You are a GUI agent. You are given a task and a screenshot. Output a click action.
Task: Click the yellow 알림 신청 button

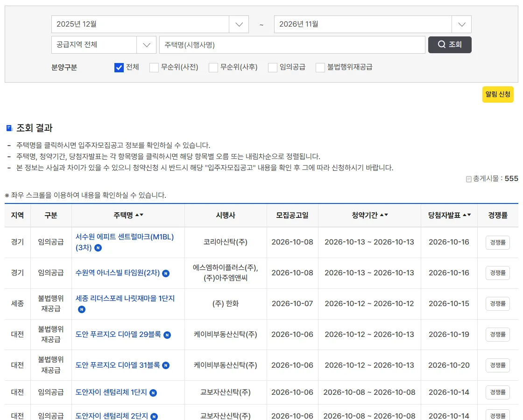498,94
